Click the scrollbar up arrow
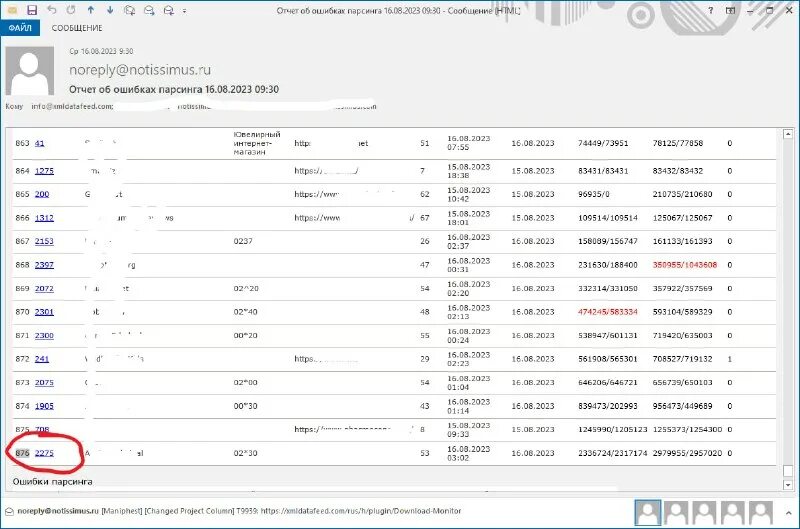 click(788, 134)
